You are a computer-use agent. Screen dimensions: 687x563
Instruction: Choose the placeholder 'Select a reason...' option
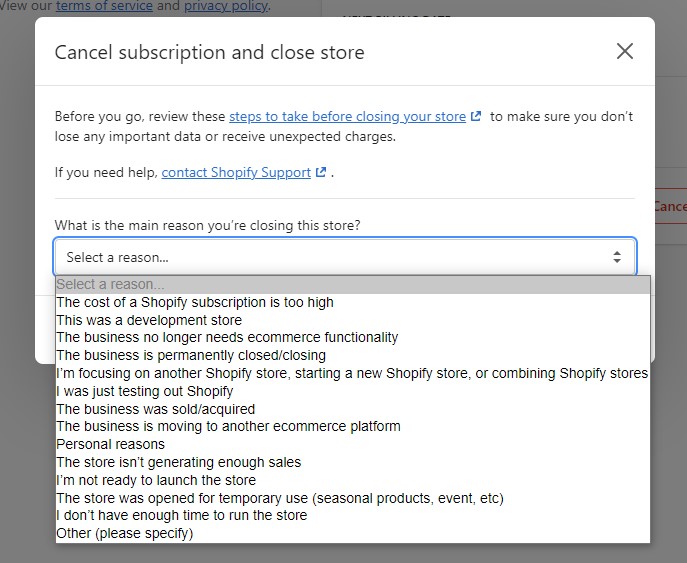click(x=353, y=284)
